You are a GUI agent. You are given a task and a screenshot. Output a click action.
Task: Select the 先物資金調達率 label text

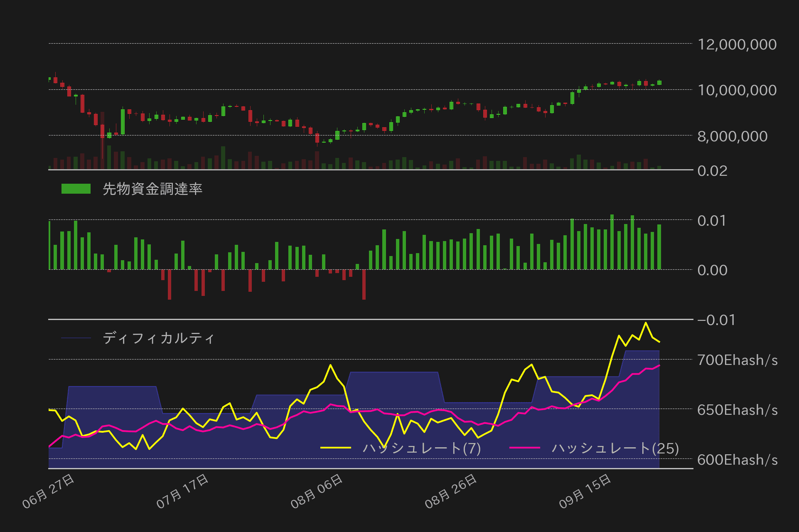[153, 189]
